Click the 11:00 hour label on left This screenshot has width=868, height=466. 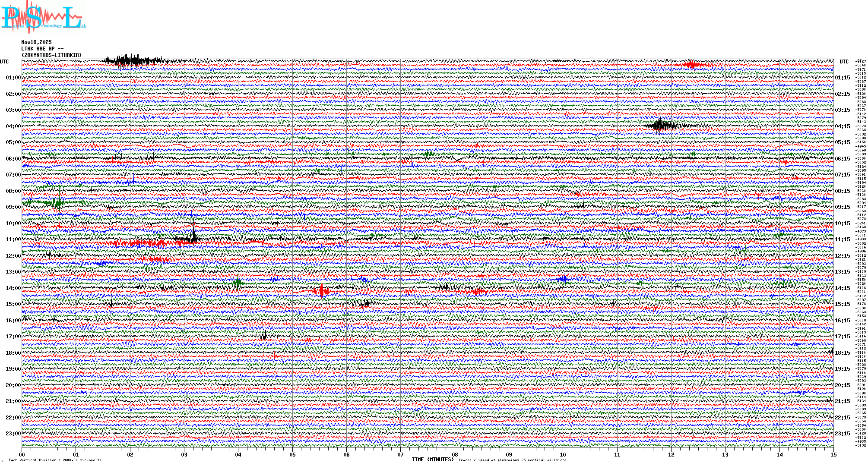pyautogui.click(x=13, y=239)
